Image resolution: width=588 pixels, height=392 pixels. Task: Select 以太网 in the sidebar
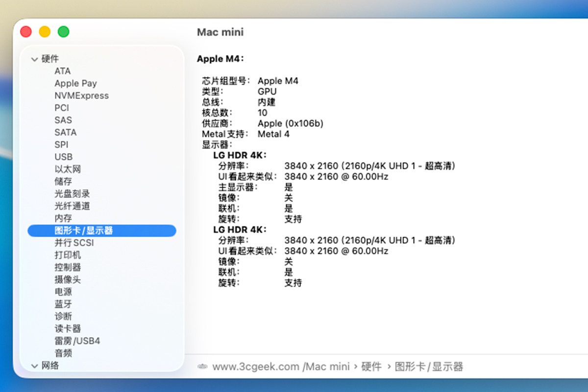(68, 169)
